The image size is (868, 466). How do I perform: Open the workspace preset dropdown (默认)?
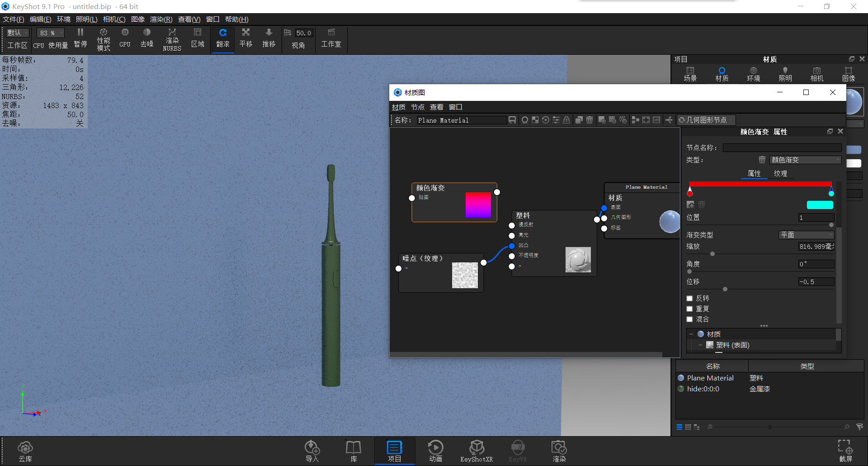(x=17, y=33)
